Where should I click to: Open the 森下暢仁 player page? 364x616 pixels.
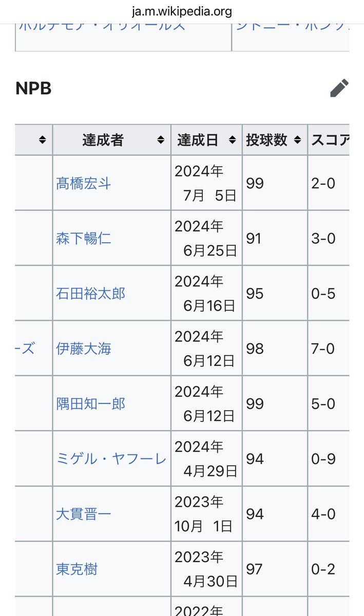coord(83,239)
